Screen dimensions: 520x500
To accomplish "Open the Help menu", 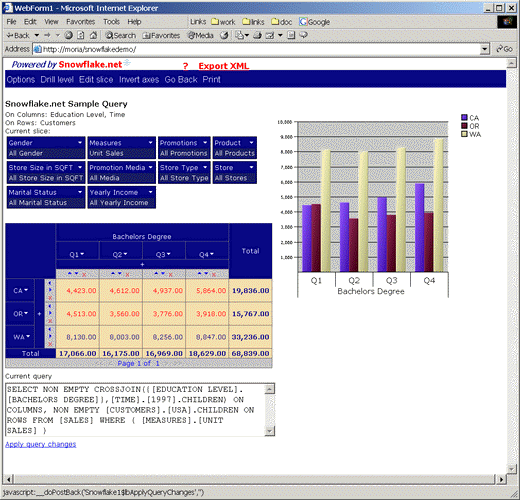I will coord(134,22).
